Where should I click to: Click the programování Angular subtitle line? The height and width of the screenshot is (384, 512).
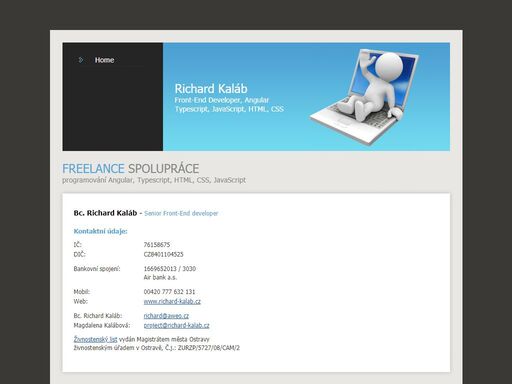pos(154,180)
